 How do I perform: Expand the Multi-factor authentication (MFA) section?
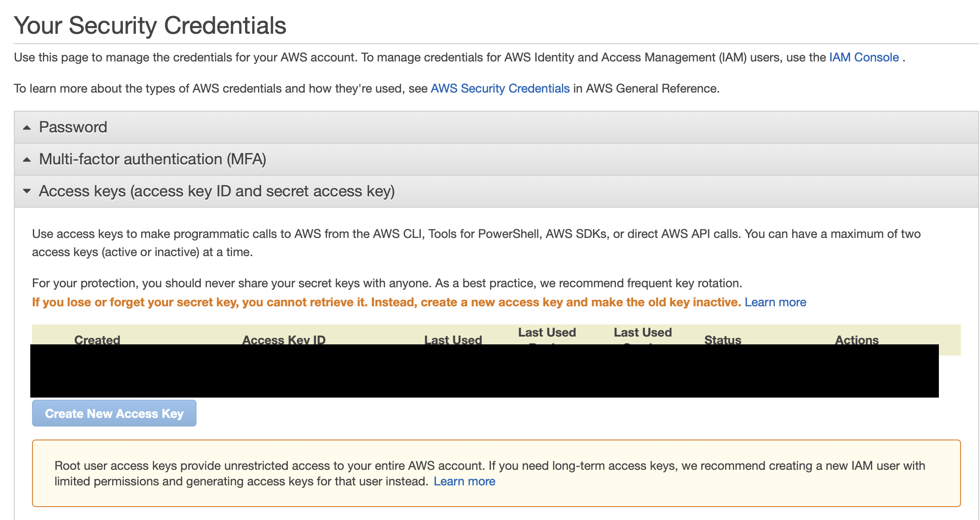coord(152,159)
